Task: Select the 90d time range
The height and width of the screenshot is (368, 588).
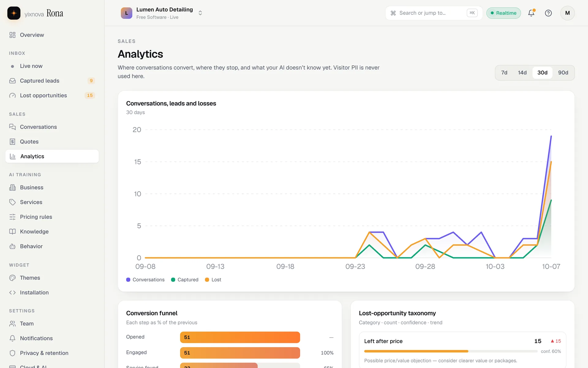Action: (x=563, y=73)
